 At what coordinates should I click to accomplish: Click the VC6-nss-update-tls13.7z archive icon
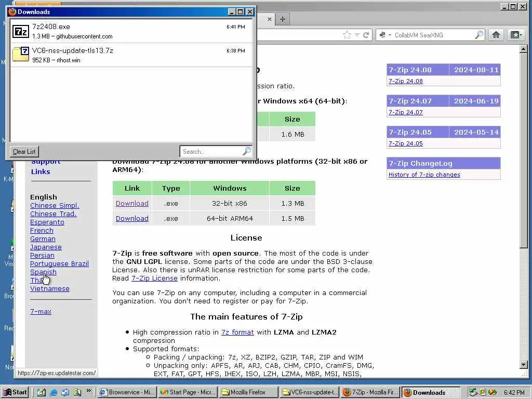pyautogui.click(x=21, y=54)
